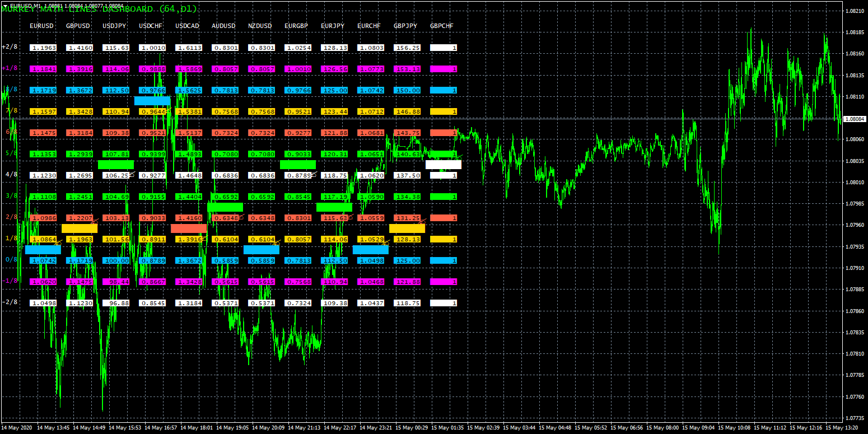Click GBPUSD 3/8 value 1.2451
The image size is (868, 434).
(x=80, y=197)
